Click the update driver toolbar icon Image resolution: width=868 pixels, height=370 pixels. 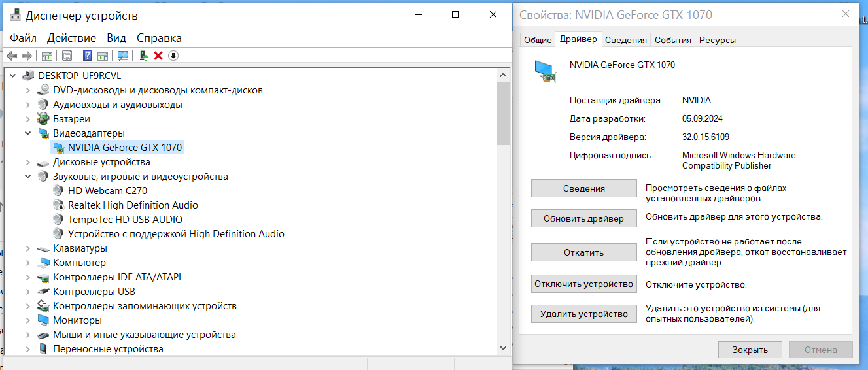coord(144,56)
